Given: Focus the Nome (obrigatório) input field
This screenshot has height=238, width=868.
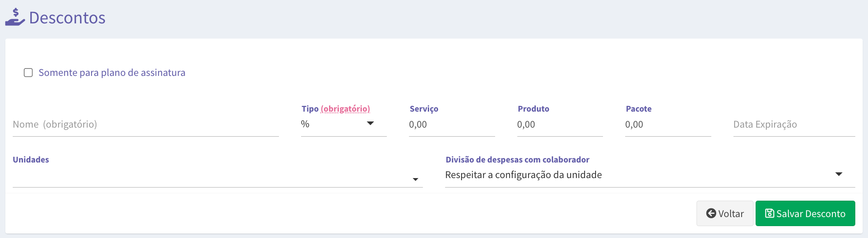Looking at the screenshot, I should click(x=146, y=125).
